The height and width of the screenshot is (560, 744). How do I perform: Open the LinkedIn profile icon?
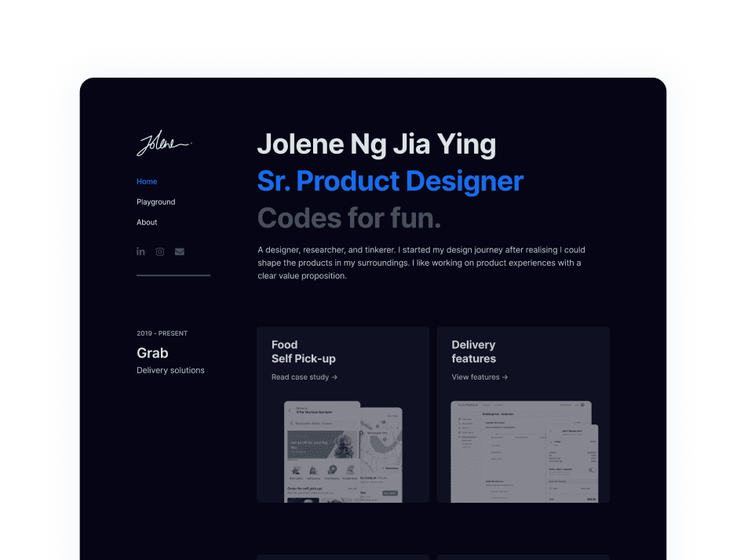click(x=140, y=251)
